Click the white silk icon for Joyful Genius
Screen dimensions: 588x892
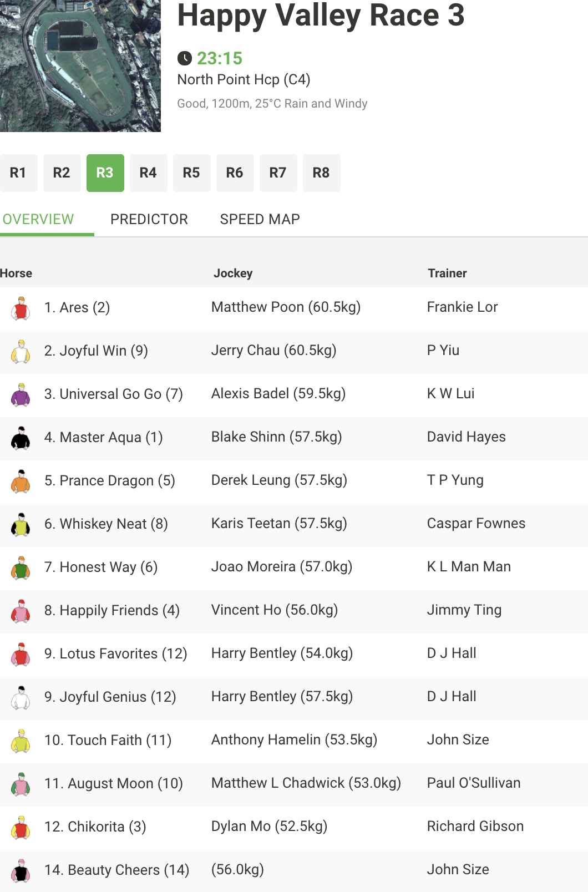(21, 698)
